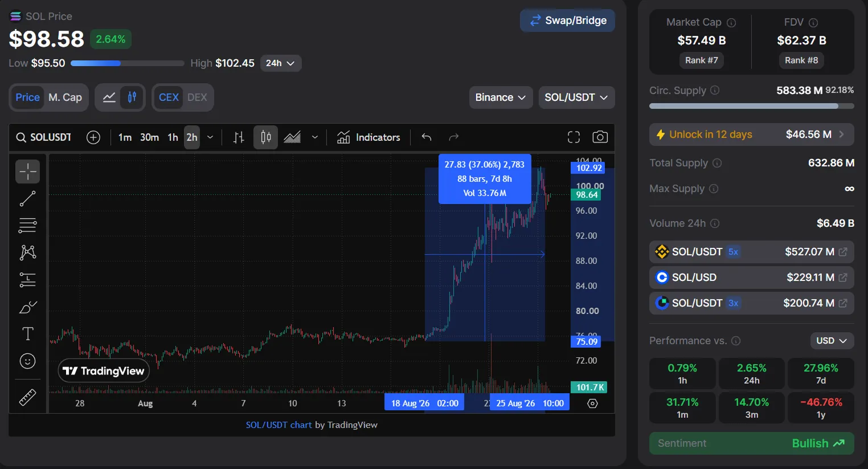The height and width of the screenshot is (469, 868).
Task: Expand more chart style options
Action: (315, 137)
